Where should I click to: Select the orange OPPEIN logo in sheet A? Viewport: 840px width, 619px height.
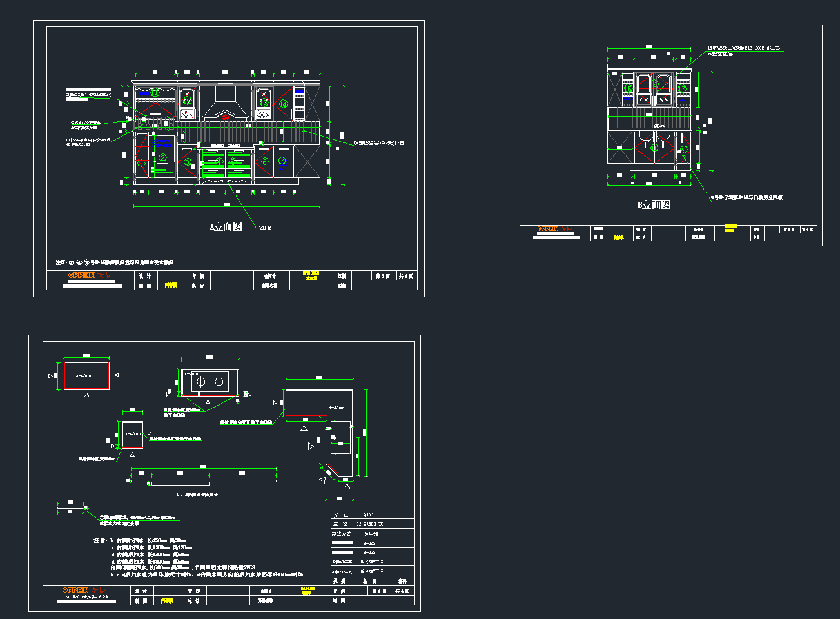coord(82,275)
